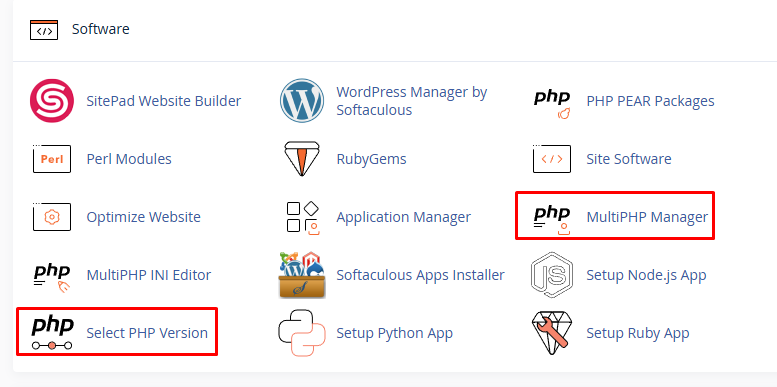
Task: Open RubyGems link
Action: point(371,159)
